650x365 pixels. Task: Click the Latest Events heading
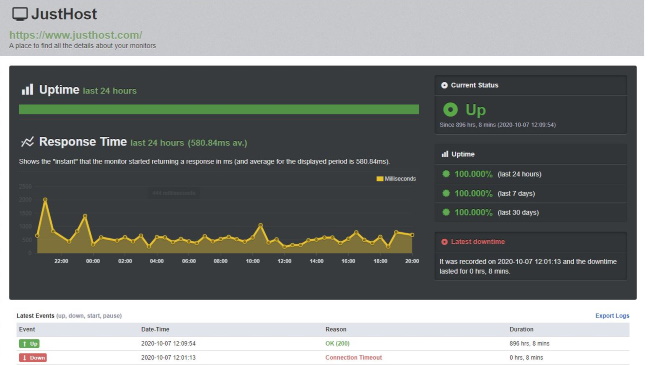point(35,316)
